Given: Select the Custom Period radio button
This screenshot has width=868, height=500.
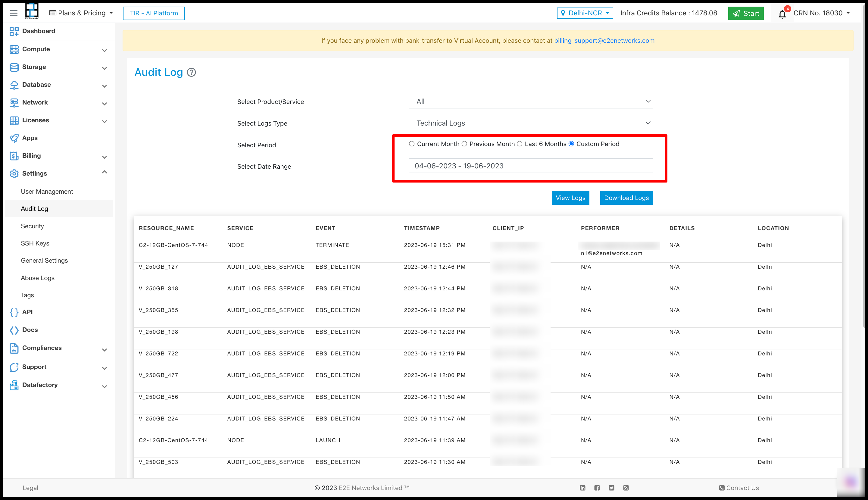Looking at the screenshot, I should (x=571, y=144).
